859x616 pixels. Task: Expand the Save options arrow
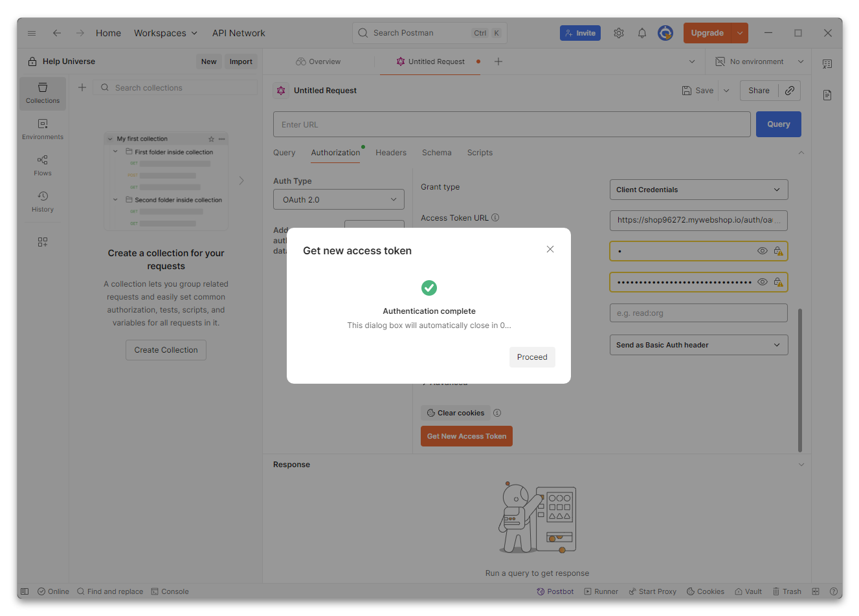click(x=726, y=91)
